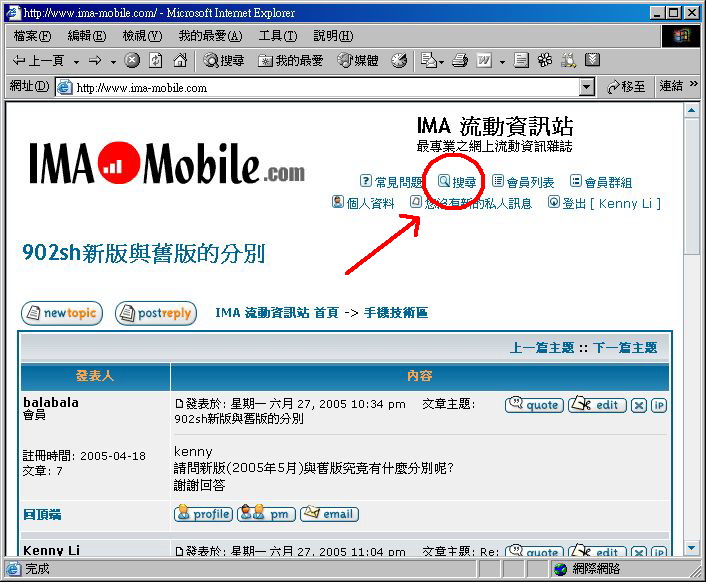This screenshot has height=582, width=706.
Task: Open the 檔案 (File) menu
Action: [x=31, y=36]
